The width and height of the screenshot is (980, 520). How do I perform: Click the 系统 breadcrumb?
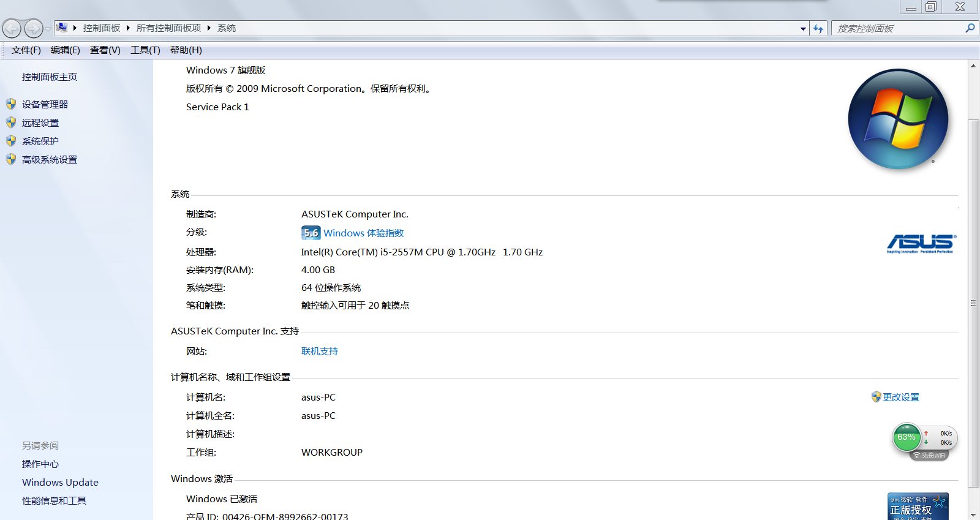pyautogui.click(x=227, y=28)
